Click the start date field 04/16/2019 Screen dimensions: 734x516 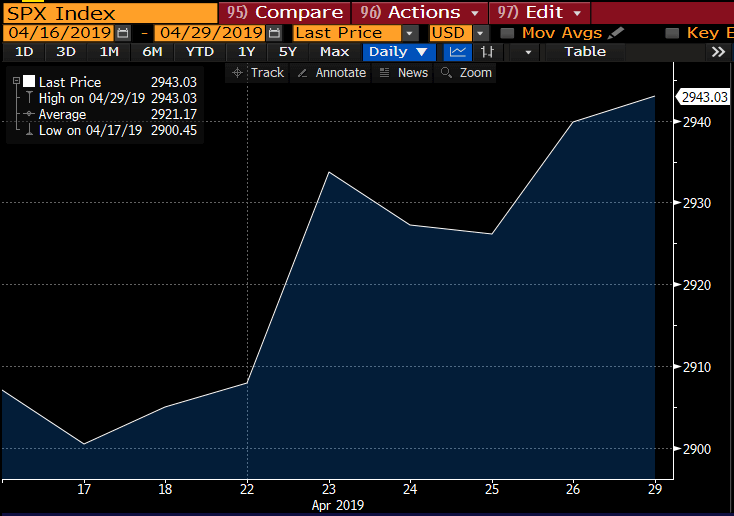pos(59,33)
